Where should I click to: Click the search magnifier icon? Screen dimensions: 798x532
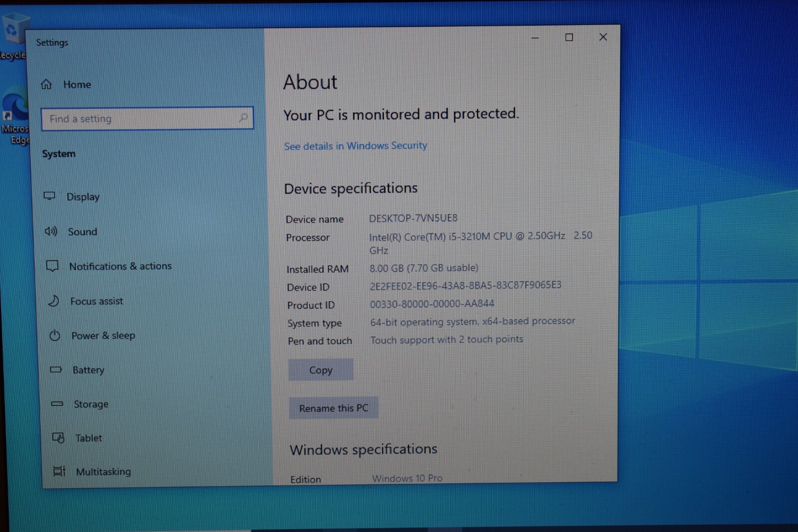point(243,118)
